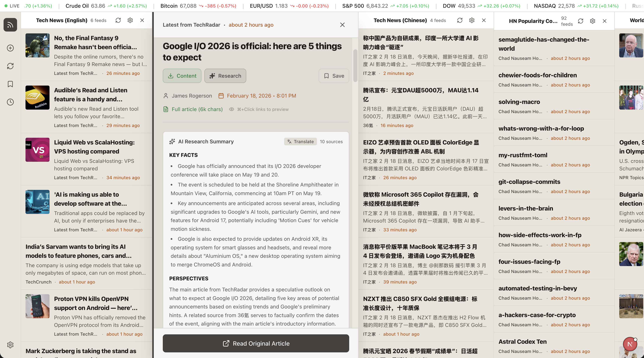Image resolution: width=644 pixels, height=358 pixels.
Task: Refresh the HN Popularity column
Action: pos(580,21)
